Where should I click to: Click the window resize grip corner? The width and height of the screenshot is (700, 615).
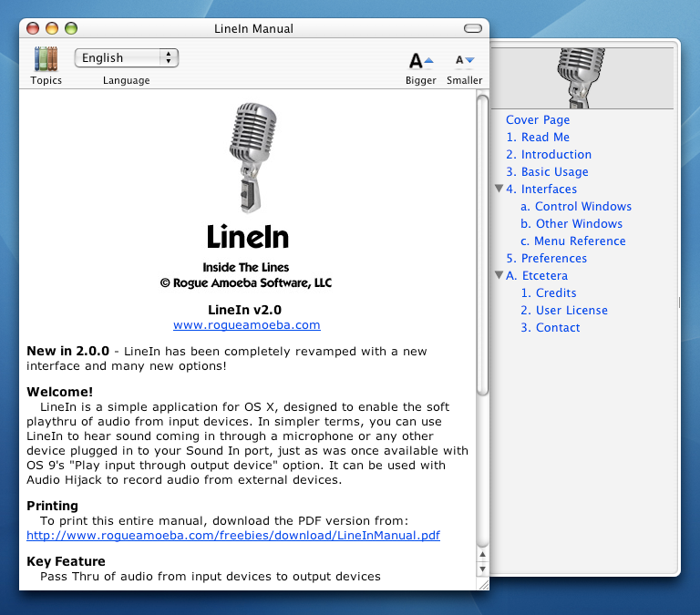[483, 584]
